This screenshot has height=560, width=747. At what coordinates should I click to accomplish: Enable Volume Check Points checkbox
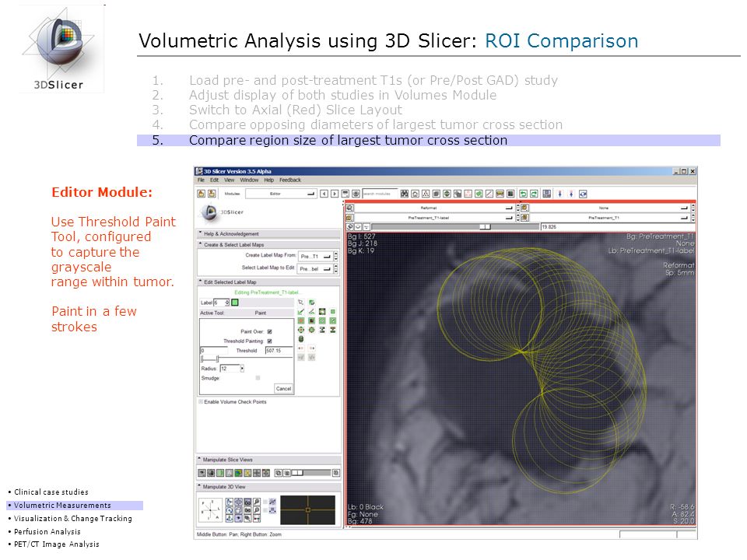coord(201,402)
